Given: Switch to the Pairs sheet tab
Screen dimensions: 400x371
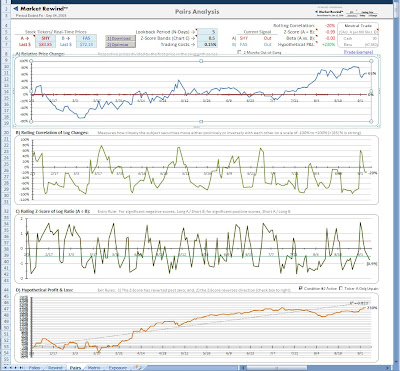Looking at the screenshot, I should pyautogui.click(x=75, y=368).
